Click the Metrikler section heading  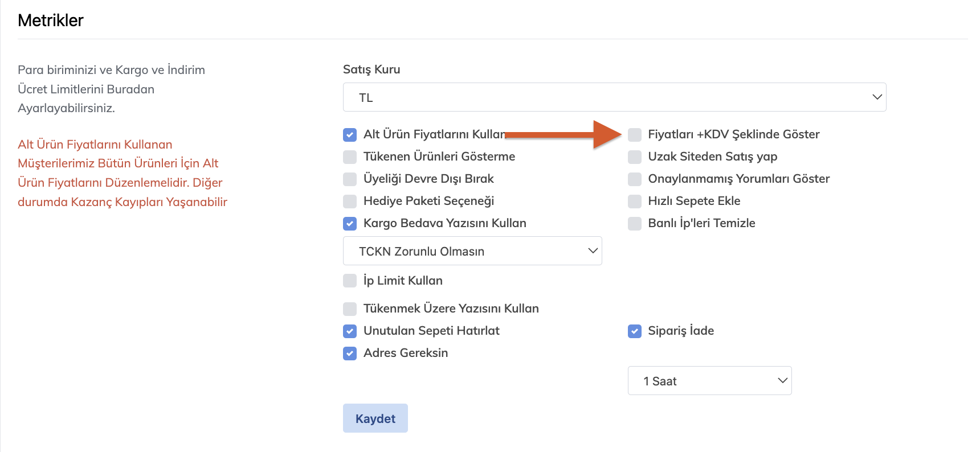pyautogui.click(x=51, y=20)
